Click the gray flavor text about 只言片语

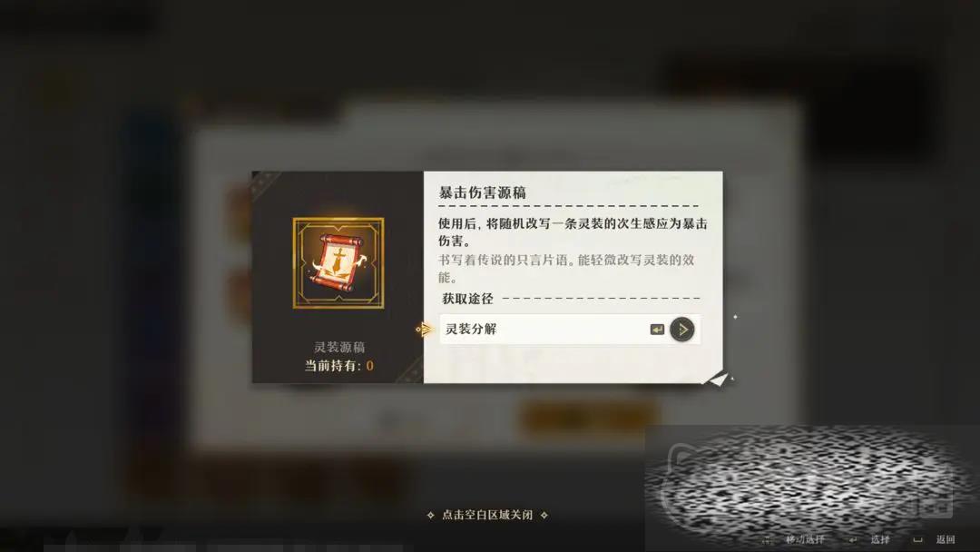point(566,268)
